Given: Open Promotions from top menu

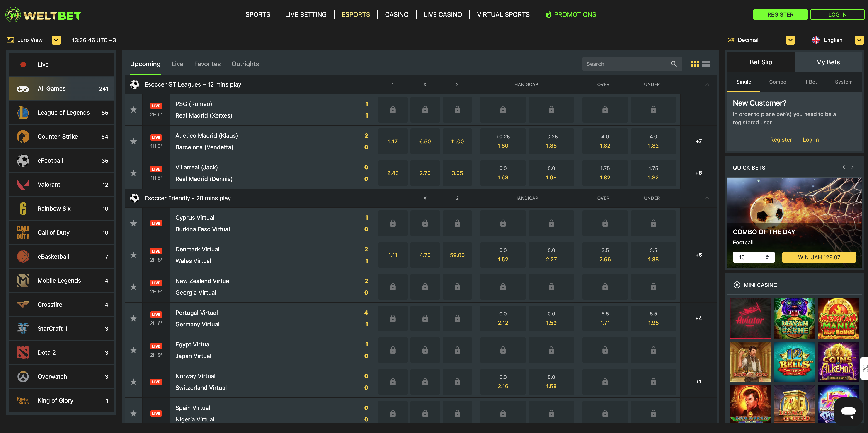Looking at the screenshot, I should [x=571, y=14].
